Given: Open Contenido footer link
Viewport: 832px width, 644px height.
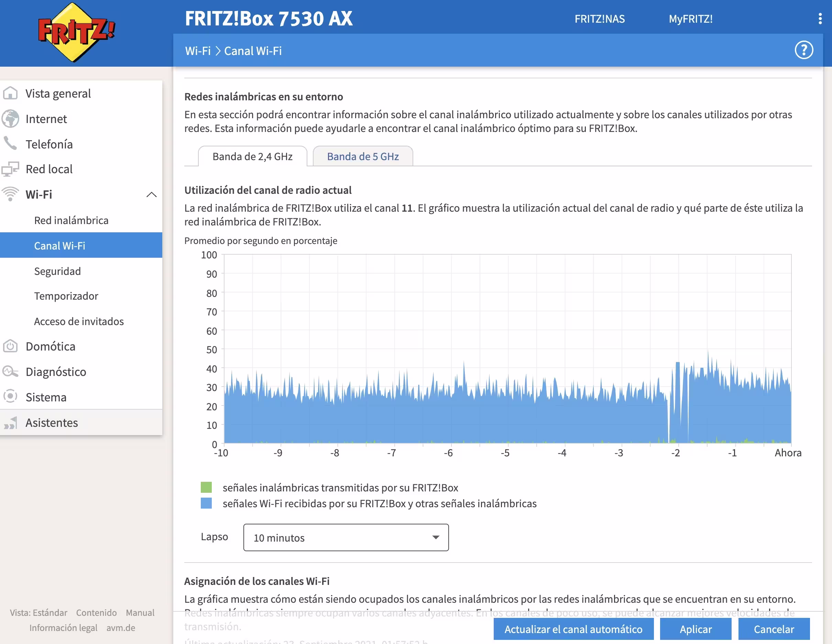Looking at the screenshot, I should [x=96, y=612].
